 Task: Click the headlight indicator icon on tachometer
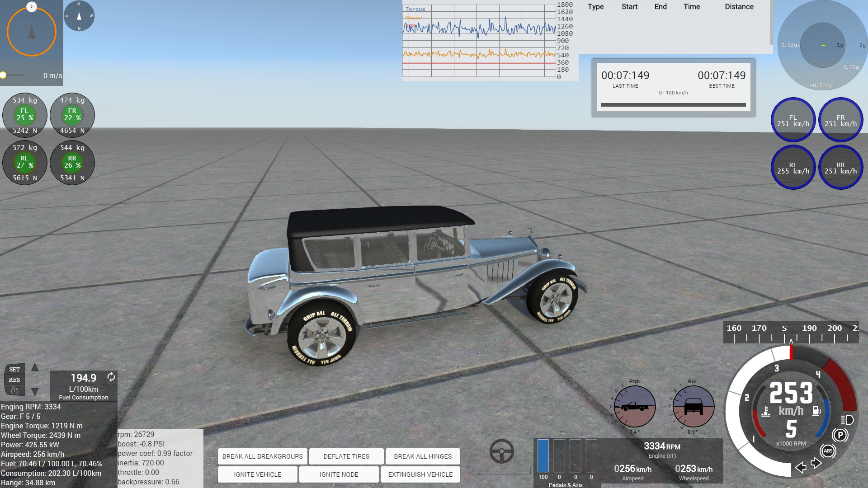pyautogui.click(x=847, y=420)
